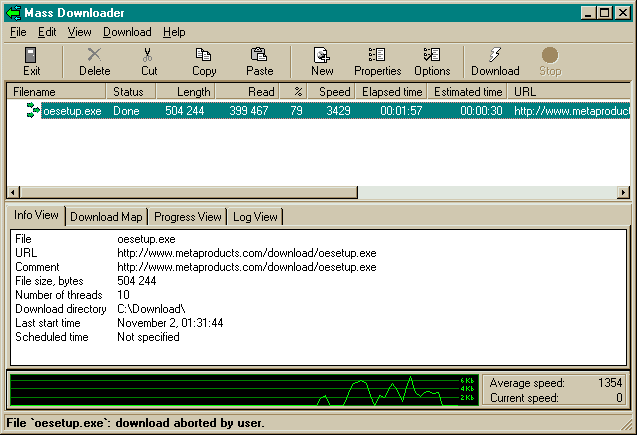Open the File menu

point(18,32)
